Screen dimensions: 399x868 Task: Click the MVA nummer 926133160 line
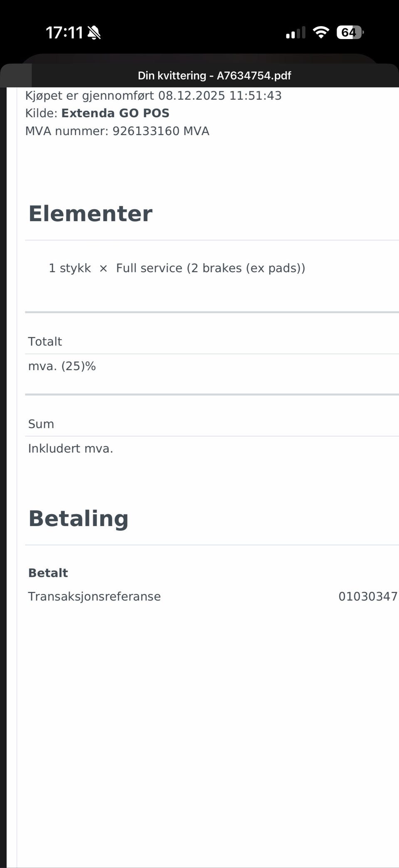click(x=117, y=131)
